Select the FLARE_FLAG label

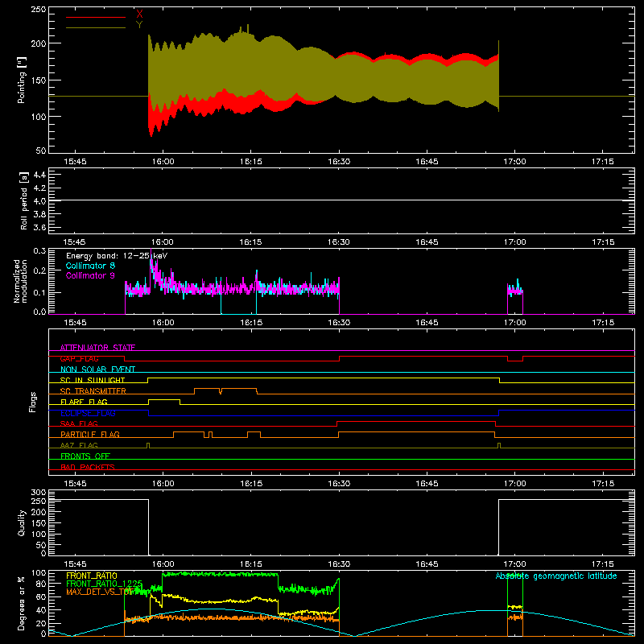84,402
